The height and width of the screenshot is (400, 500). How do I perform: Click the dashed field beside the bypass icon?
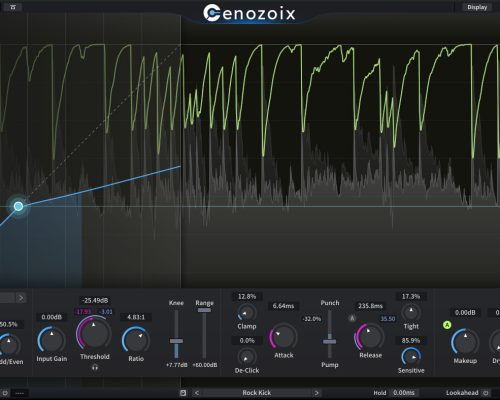click(x=20, y=393)
